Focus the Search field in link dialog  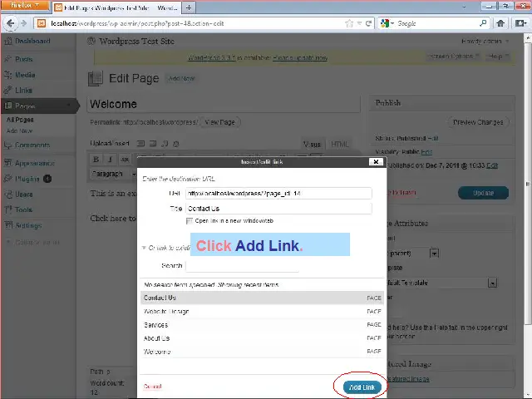click(242, 266)
